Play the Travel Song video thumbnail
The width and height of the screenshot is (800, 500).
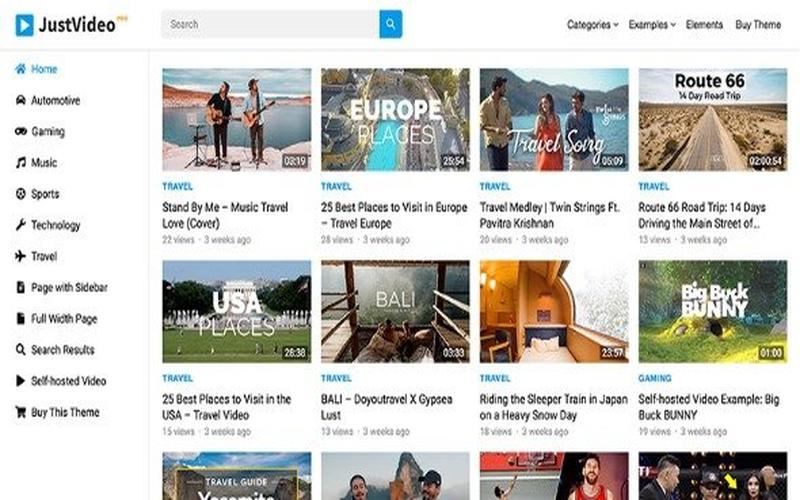(554, 120)
